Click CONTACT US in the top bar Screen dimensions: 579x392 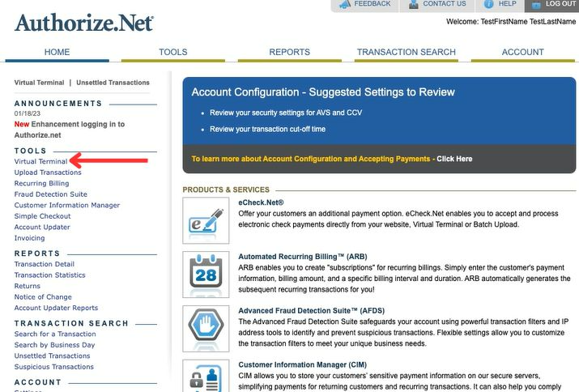tap(445, 4)
